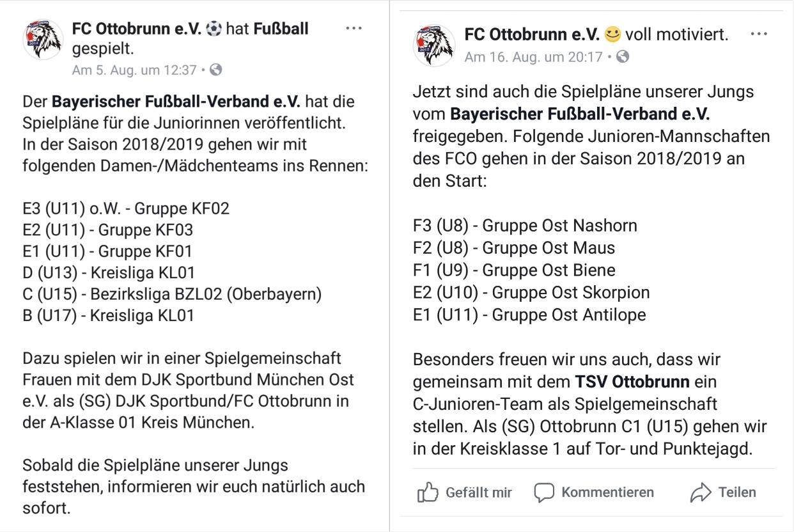Open the right post's three-dot options menu

coord(759,35)
